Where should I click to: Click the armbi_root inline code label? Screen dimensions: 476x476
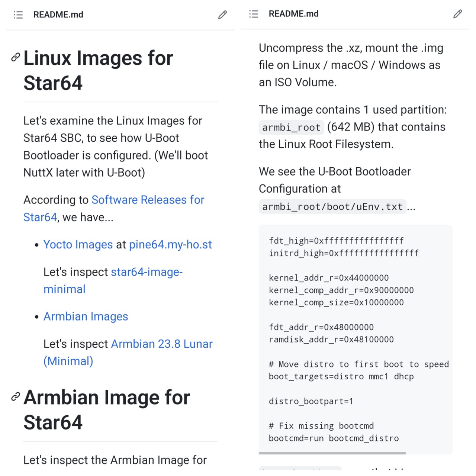tap(291, 128)
